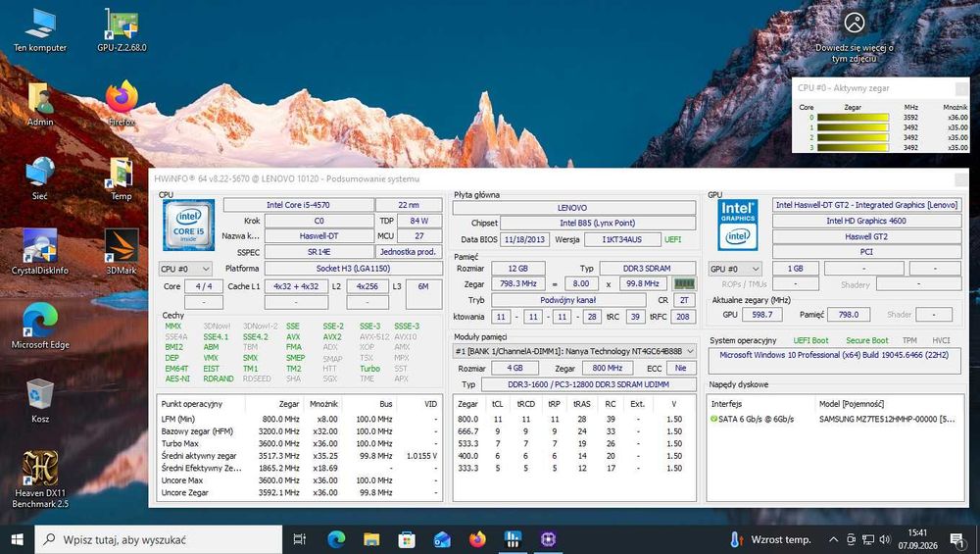Viewport: 980px width, 554px height.
Task: Open the Kosz recycle bin
Action: tap(40, 400)
